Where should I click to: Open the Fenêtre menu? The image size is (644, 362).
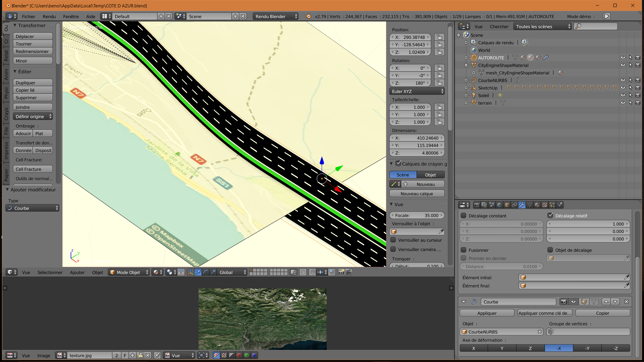coord(71,16)
